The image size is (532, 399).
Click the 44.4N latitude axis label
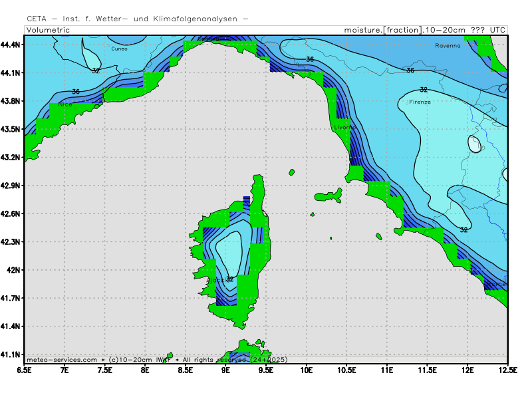[x=11, y=45]
